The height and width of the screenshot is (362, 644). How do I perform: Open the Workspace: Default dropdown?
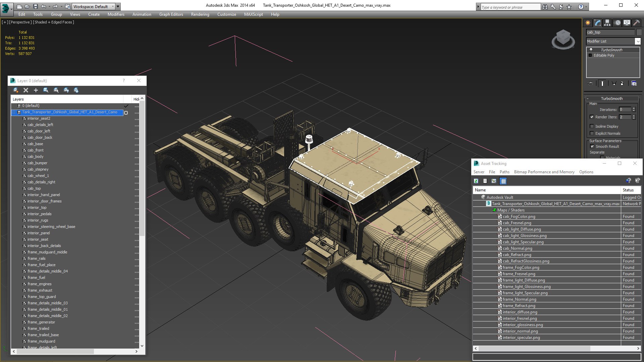coord(93,6)
